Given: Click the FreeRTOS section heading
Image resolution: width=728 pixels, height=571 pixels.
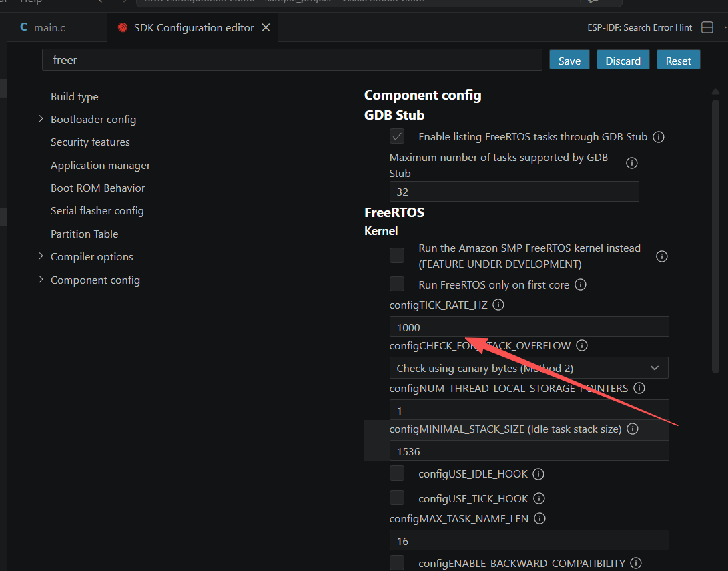Looking at the screenshot, I should [394, 212].
